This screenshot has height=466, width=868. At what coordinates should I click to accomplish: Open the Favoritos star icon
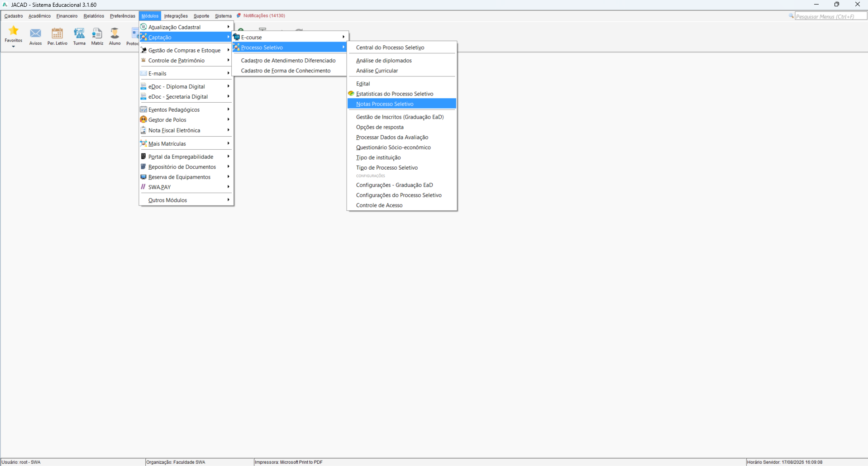coord(14,31)
